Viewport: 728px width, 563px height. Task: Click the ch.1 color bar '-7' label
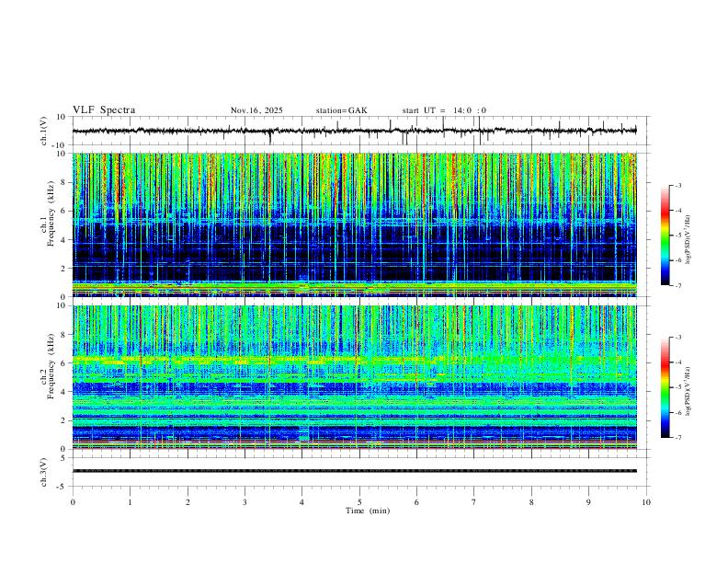(677, 285)
